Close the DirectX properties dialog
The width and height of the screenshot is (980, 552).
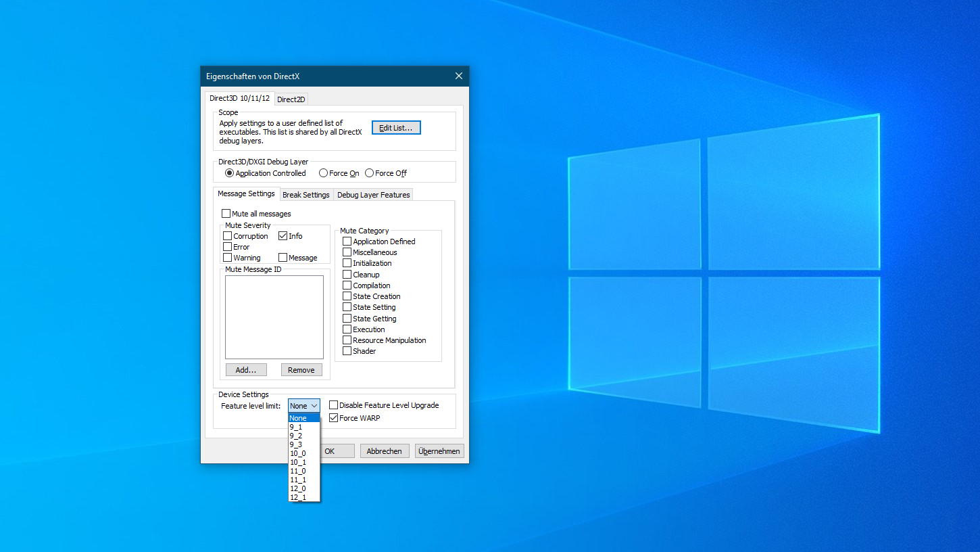tap(458, 76)
